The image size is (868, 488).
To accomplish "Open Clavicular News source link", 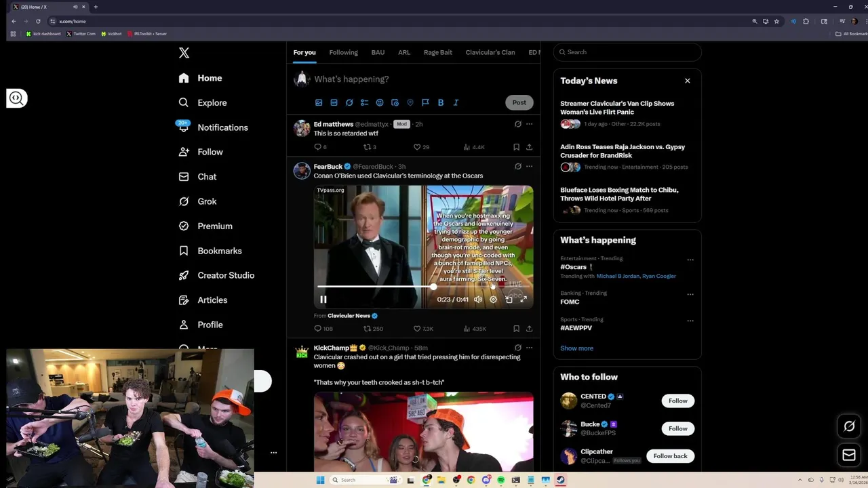I will [x=349, y=316].
